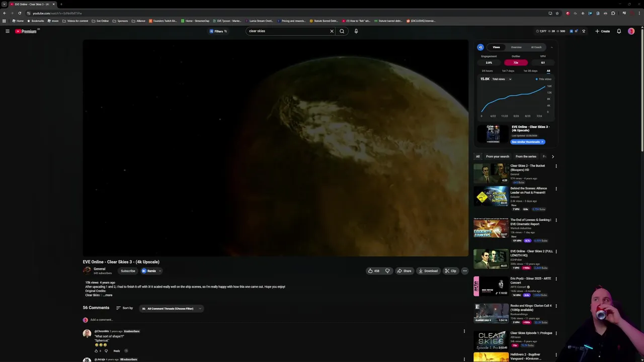Open Remix button dropdown

tap(159, 271)
